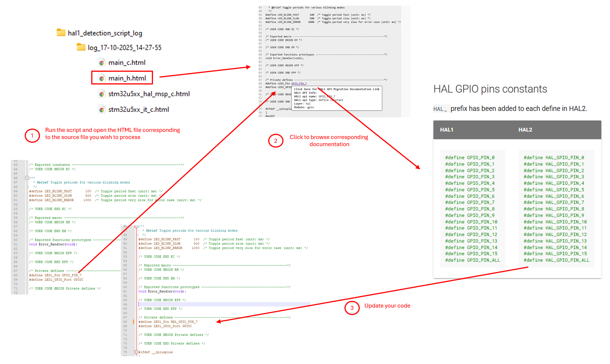Select the HAL2 column header
This screenshot has width=610, height=364.
click(525, 130)
